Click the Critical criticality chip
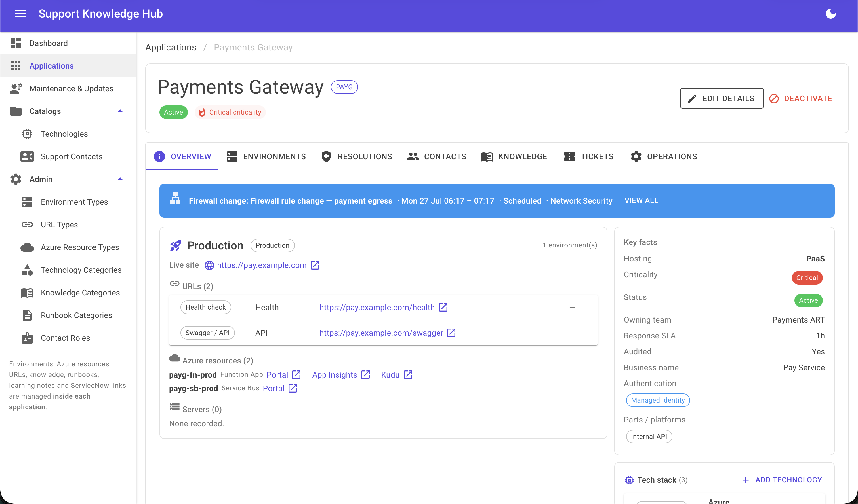This screenshot has width=858, height=504. click(x=230, y=112)
